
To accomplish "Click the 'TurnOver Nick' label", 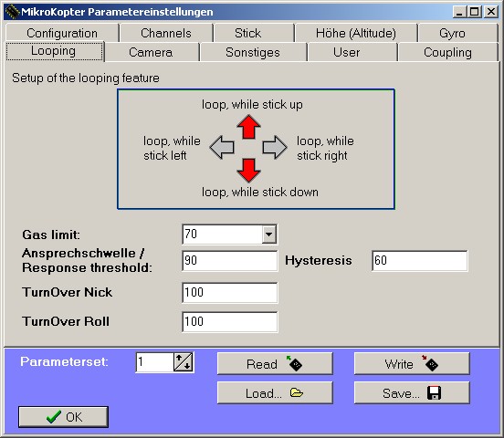I will (68, 292).
